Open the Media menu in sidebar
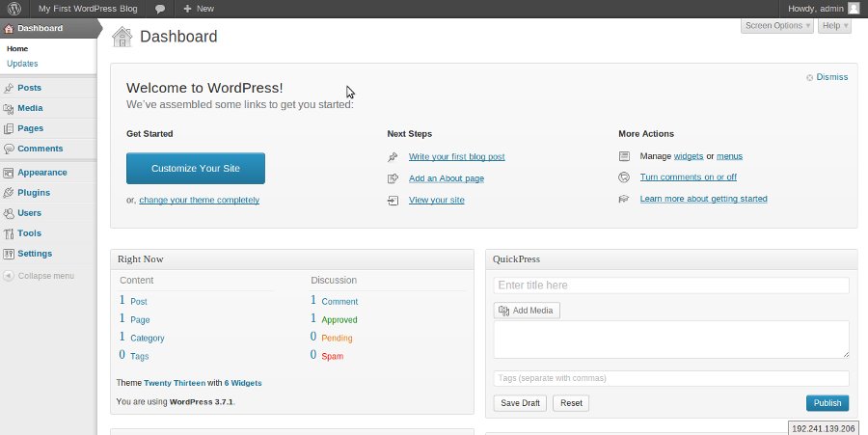Image resolution: width=868 pixels, height=435 pixels. 30,108
